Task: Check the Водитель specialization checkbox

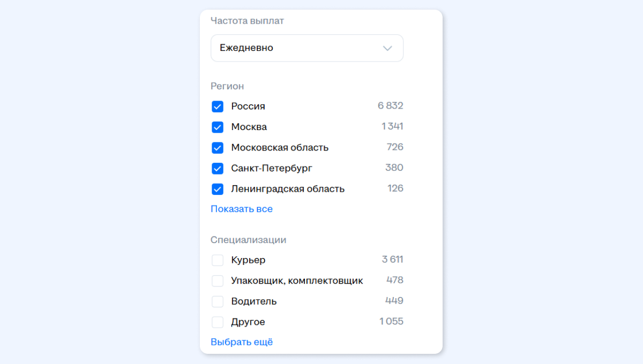Action: pos(218,301)
